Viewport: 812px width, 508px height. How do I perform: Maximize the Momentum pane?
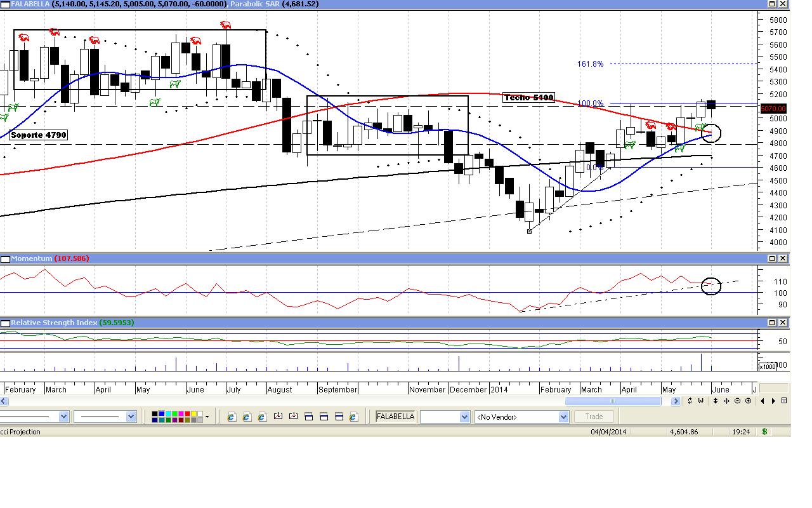[x=773, y=258]
